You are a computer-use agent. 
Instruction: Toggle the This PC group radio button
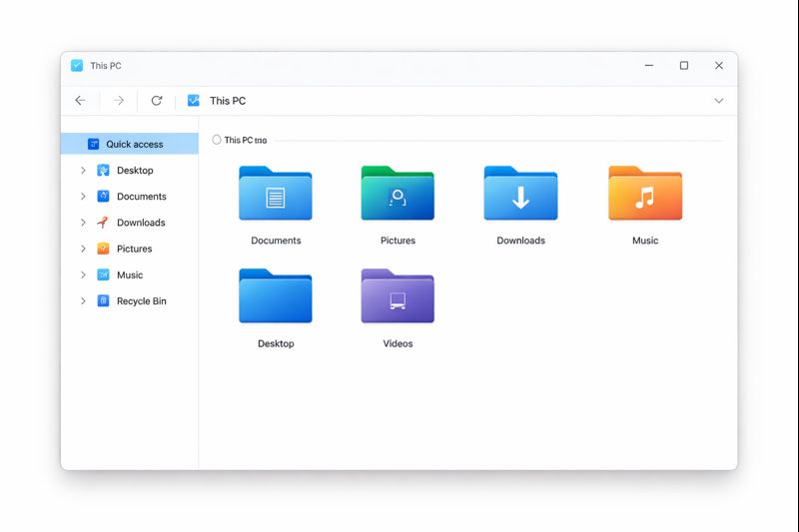(x=217, y=140)
